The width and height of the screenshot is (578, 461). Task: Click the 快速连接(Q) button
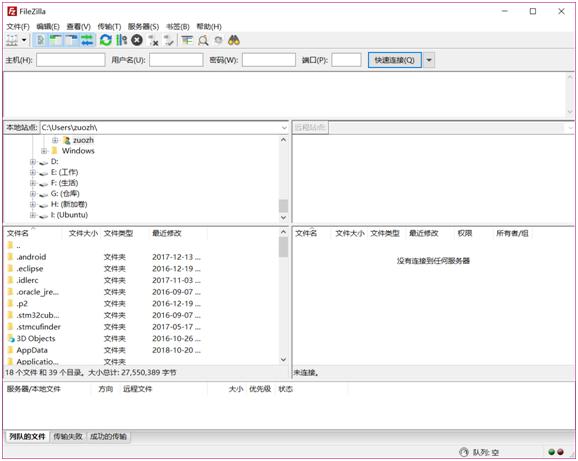pyautogui.click(x=394, y=60)
